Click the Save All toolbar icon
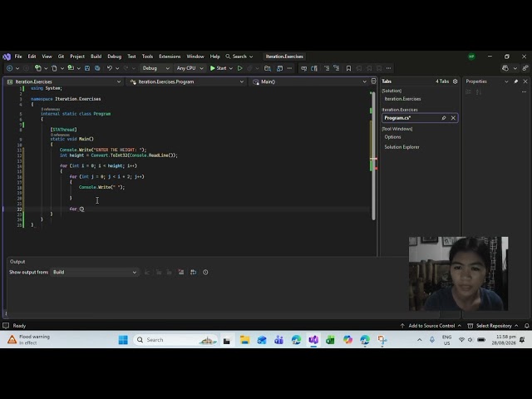The height and width of the screenshot is (399, 532). (x=97, y=68)
